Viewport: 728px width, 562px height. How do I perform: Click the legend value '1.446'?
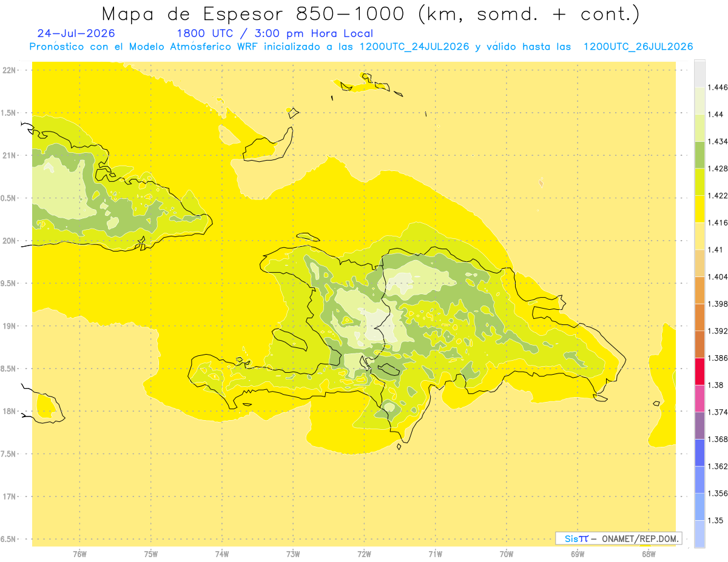tap(717, 87)
